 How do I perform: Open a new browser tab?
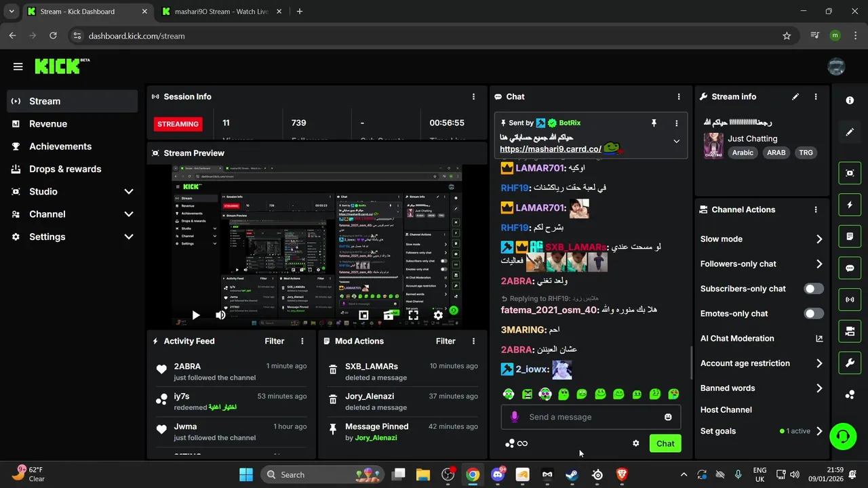(300, 12)
